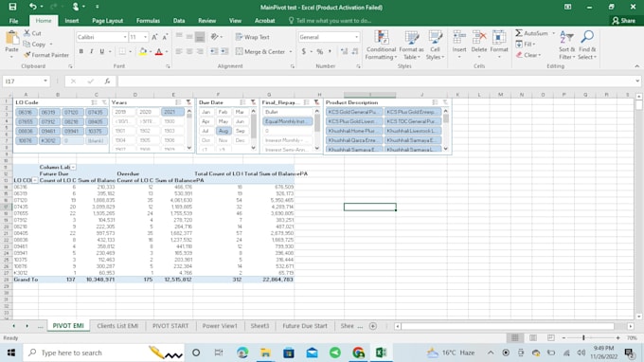Open the LO Code row label filter dropdown
This screenshot has width=644, height=362.
(35, 180)
